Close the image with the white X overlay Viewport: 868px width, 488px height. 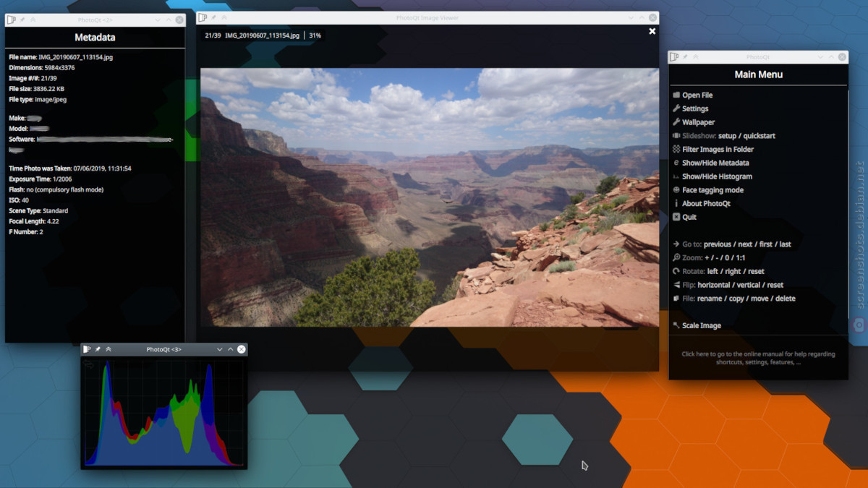652,31
